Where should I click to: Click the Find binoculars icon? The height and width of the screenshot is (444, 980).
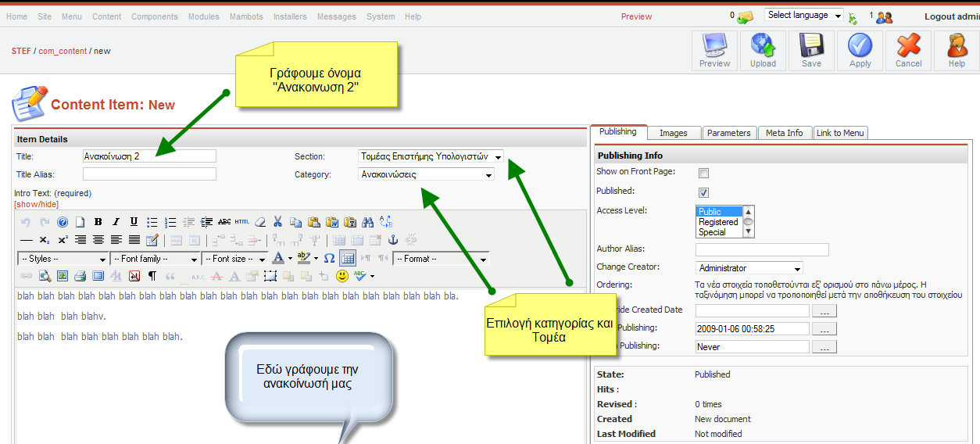coord(367,222)
